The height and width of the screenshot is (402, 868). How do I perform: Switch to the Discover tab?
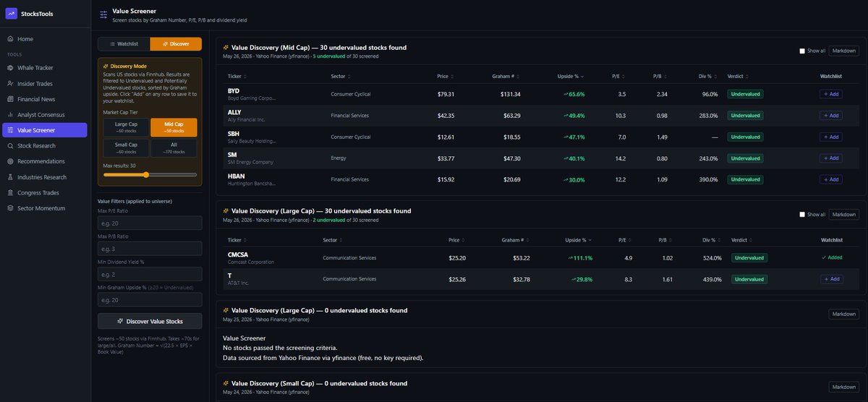tap(176, 44)
